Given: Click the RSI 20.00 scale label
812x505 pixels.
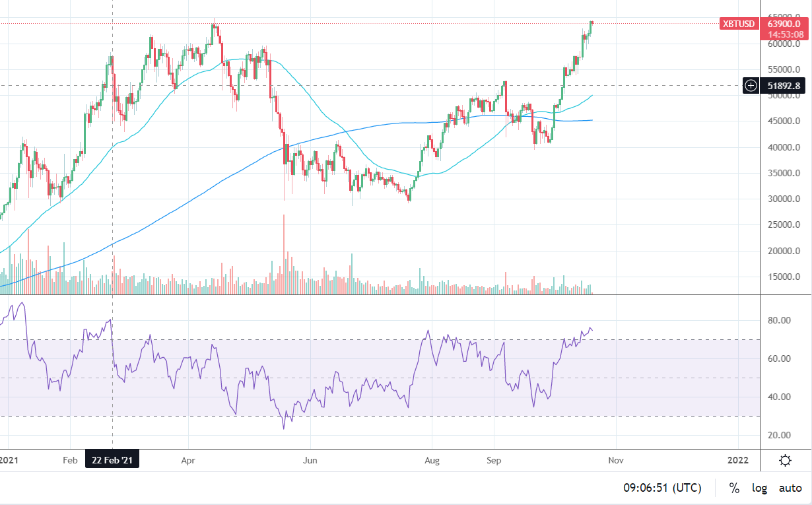Looking at the screenshot, I should (x=779, y=435).
